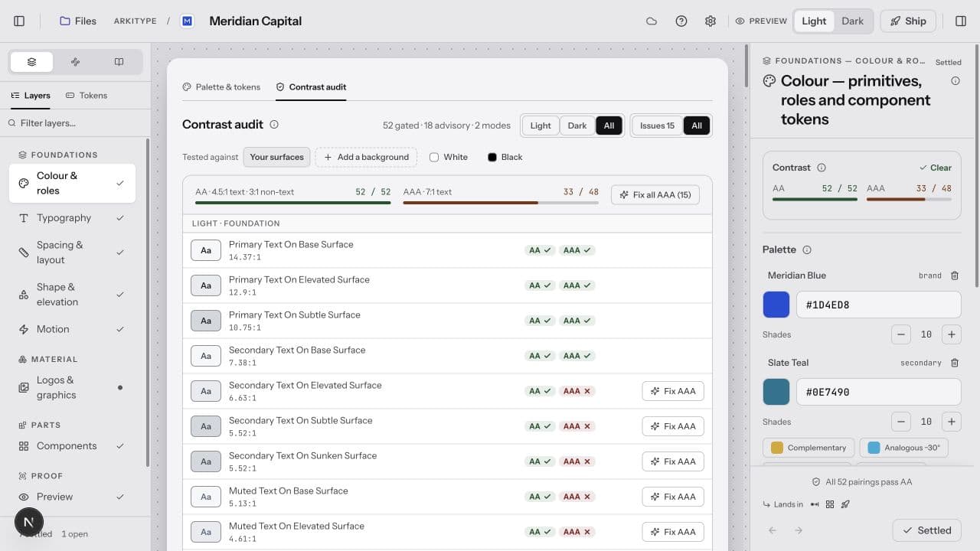Click the Ship button
Image resolution: width=980 pixels, height=551 pixels.
point(908,21)
